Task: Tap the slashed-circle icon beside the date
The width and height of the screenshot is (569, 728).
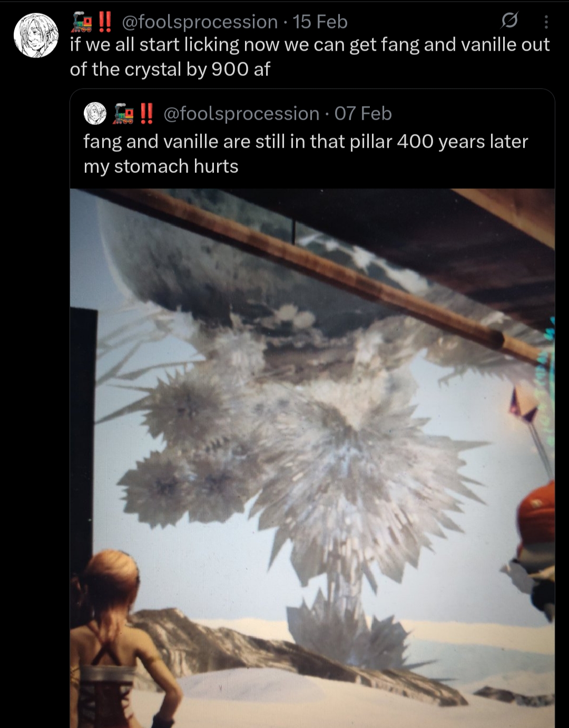Action: (x=509, y=21)
